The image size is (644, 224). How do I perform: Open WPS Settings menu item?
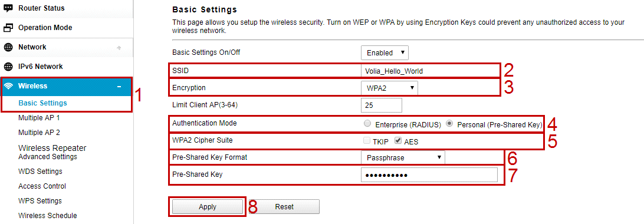40,201
